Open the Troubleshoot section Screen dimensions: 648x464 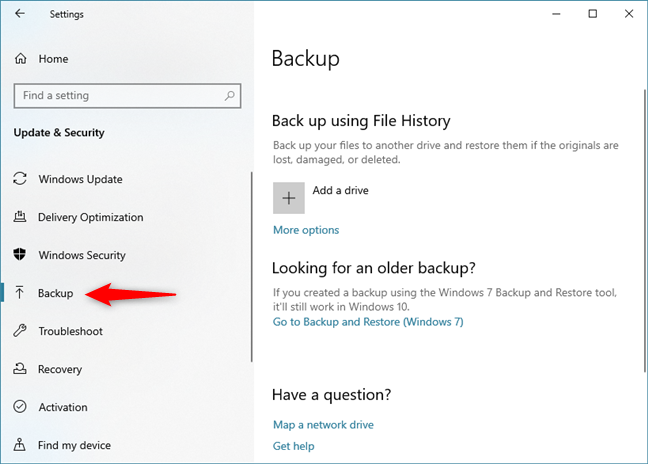pyautogui.click(x=70, y=331)
